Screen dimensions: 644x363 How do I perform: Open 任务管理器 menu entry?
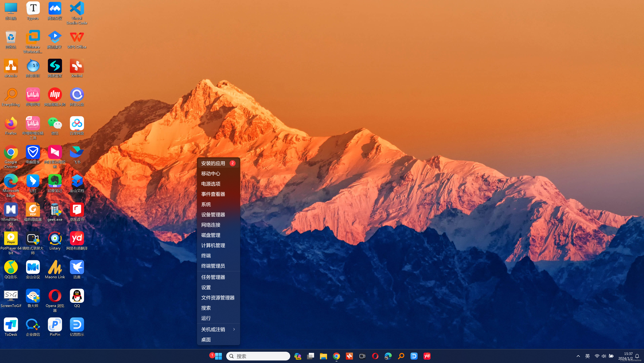point(218,277)
